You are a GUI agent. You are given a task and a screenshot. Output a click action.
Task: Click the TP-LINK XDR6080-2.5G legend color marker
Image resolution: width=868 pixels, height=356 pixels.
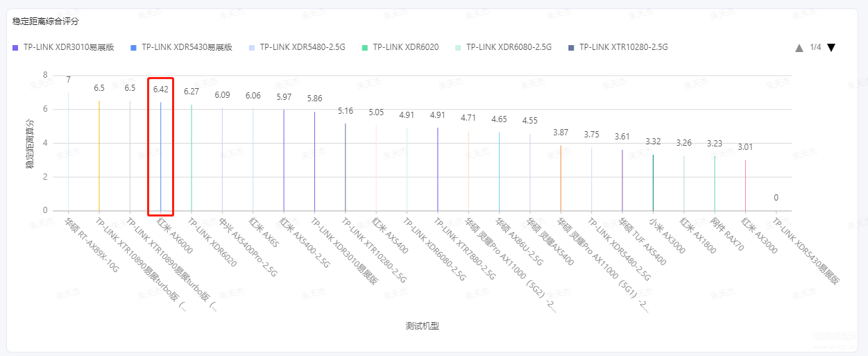tap(458, 47)
